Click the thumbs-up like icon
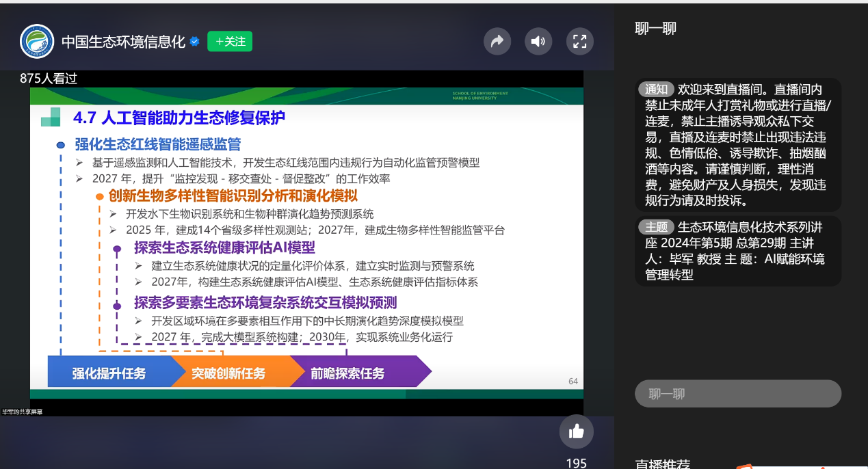This screenshot has height=469, width=868. click(576, 431)
